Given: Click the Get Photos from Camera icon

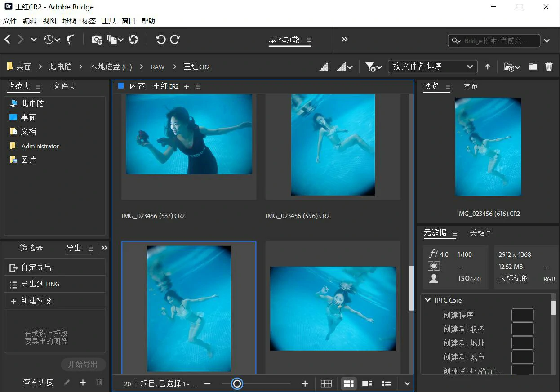Looking at the screenshot, I should [97, 40].
